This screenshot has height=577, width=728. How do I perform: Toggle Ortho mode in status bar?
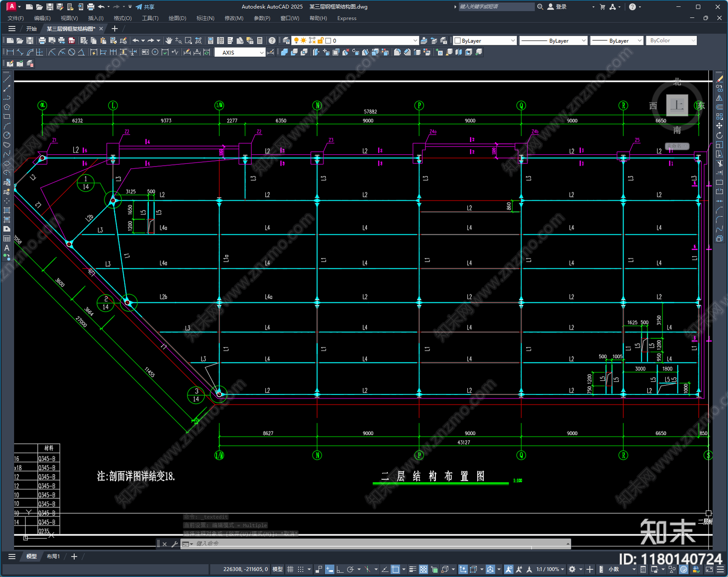click(x=340, y=569)
